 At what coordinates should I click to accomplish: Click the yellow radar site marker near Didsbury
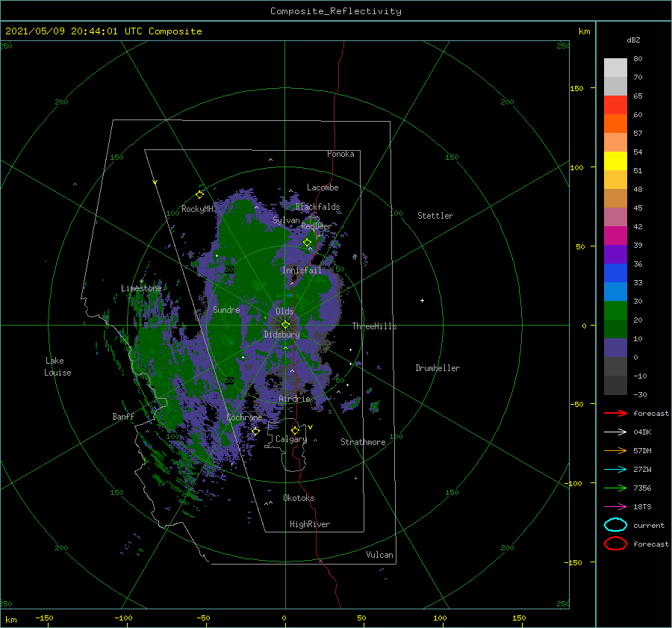(285, 325)
